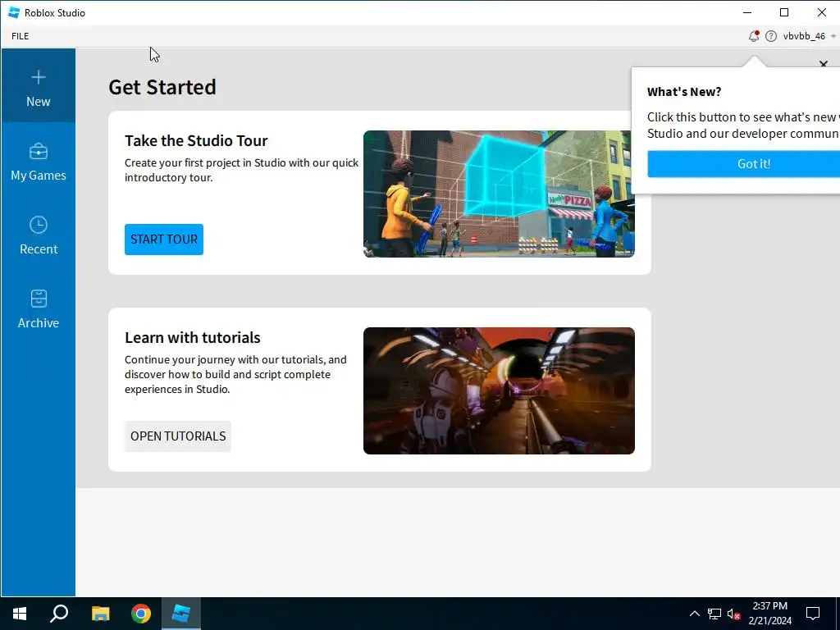Open the Archive section

(x=38, y=308)
